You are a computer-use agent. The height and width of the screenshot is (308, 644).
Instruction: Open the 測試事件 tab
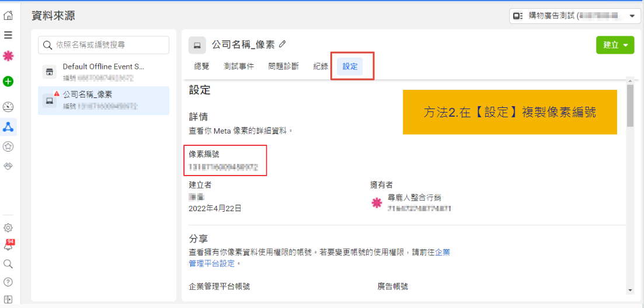(238, 66)
